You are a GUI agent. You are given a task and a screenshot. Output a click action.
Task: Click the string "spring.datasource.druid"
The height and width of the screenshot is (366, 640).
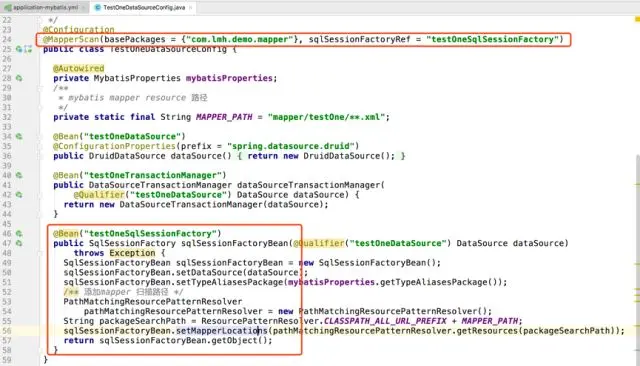291,146
